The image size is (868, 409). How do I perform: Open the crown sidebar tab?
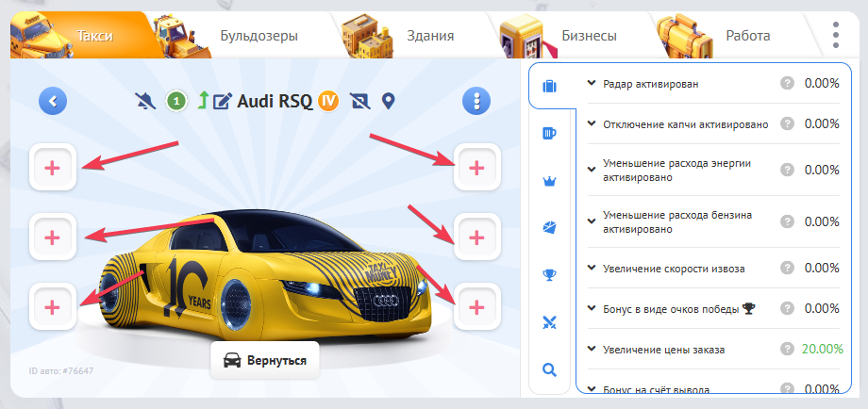(551, 181)
